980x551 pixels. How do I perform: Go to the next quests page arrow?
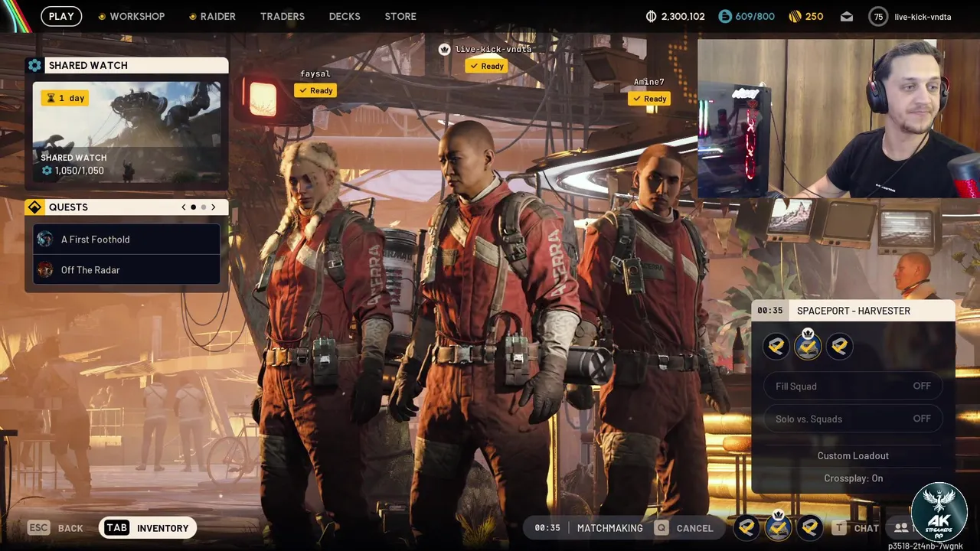213,207
